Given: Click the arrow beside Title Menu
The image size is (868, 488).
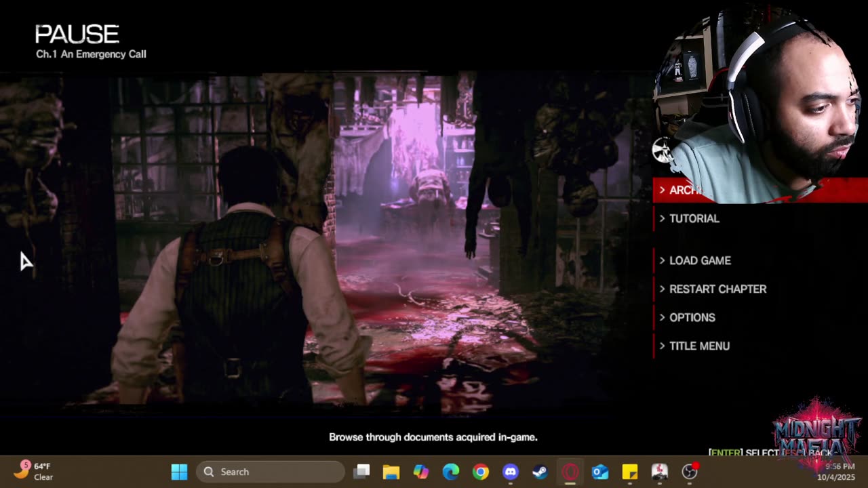Looking at the screenshot, I should (x=663, y=346).
